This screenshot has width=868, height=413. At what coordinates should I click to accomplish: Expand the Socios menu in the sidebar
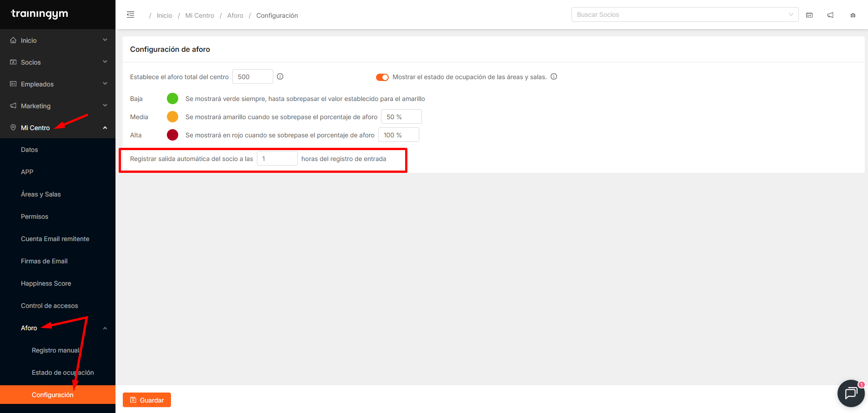57,62
